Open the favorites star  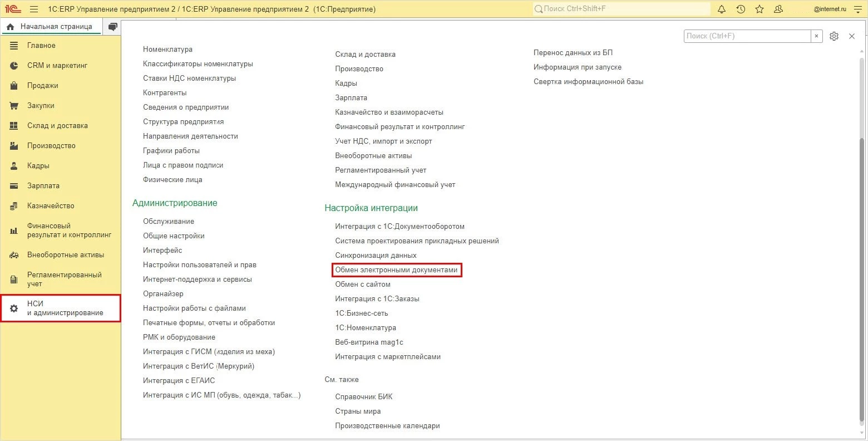pos(759,9)
